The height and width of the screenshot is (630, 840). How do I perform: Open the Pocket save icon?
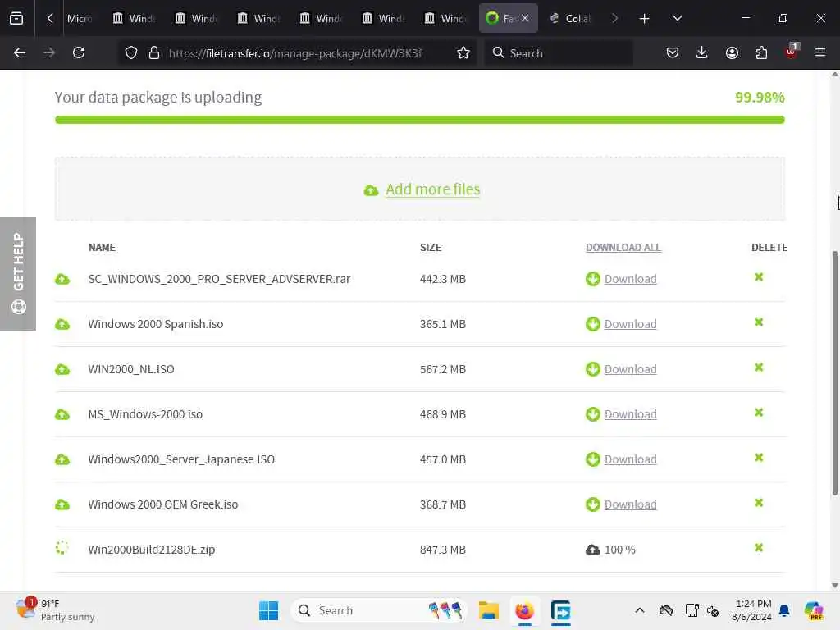pyautogui.click(x=673, y=52)
